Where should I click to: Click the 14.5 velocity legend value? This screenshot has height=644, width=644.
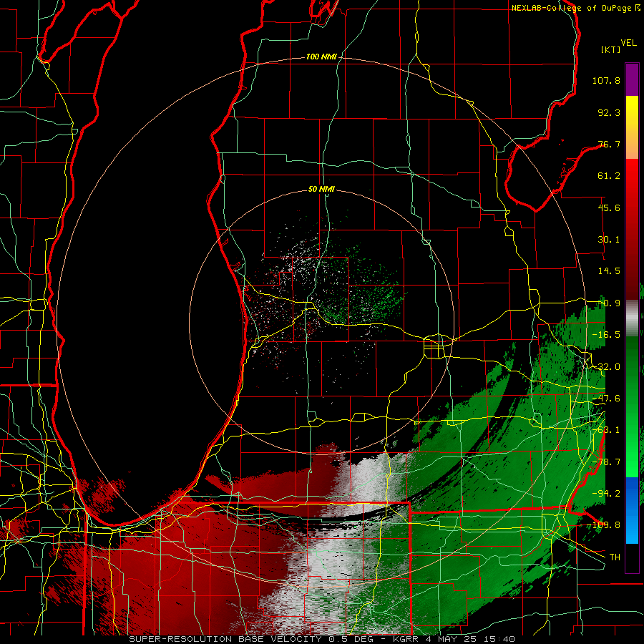coord(609,271)
